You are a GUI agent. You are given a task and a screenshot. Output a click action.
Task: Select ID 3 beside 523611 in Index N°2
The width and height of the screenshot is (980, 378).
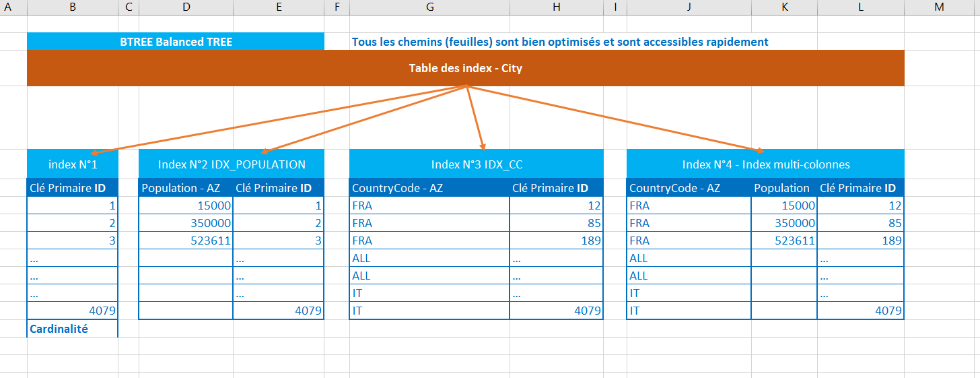point(279,241)
